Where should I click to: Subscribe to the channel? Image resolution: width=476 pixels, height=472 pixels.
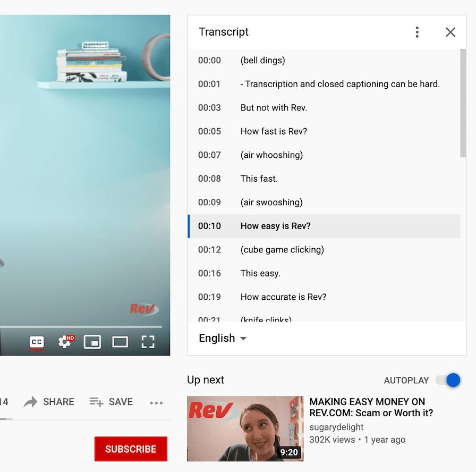pos(131,449)
